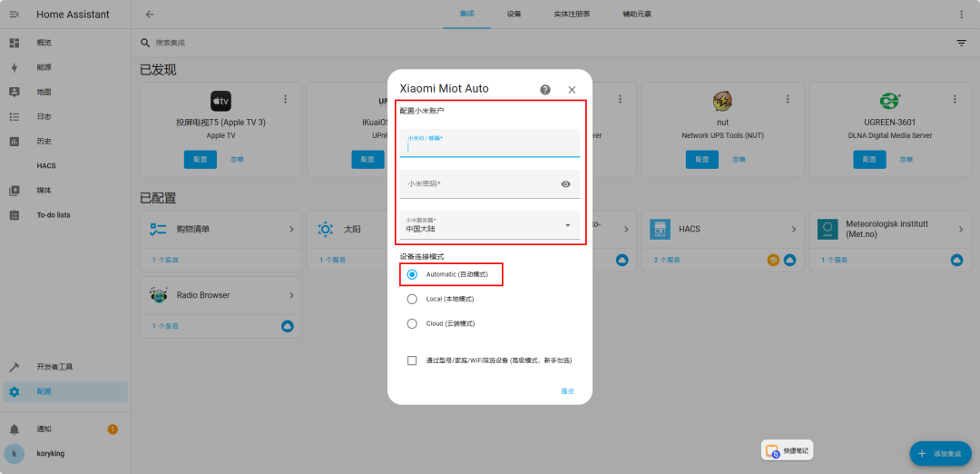Switch to the 辅助元素 helpers tab
The height and width of the screenshot is (474, 980).
click(x=637, y=14)
